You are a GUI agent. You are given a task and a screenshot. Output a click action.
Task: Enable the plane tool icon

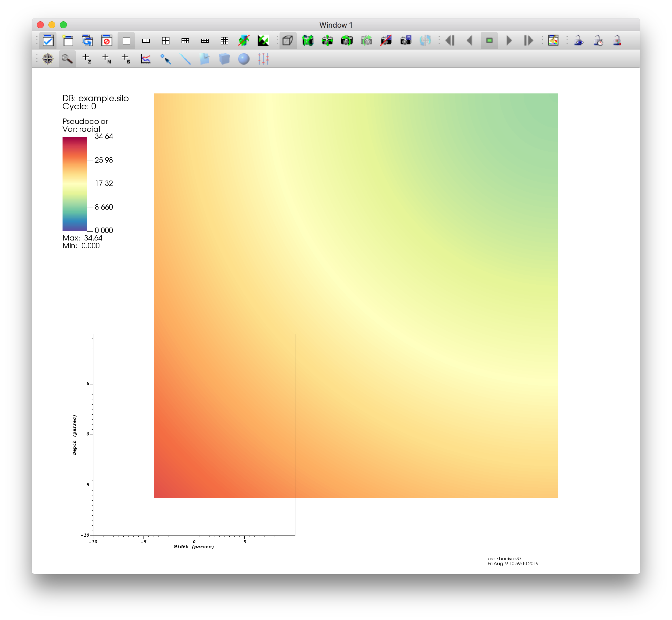click(x=205, y=59)
